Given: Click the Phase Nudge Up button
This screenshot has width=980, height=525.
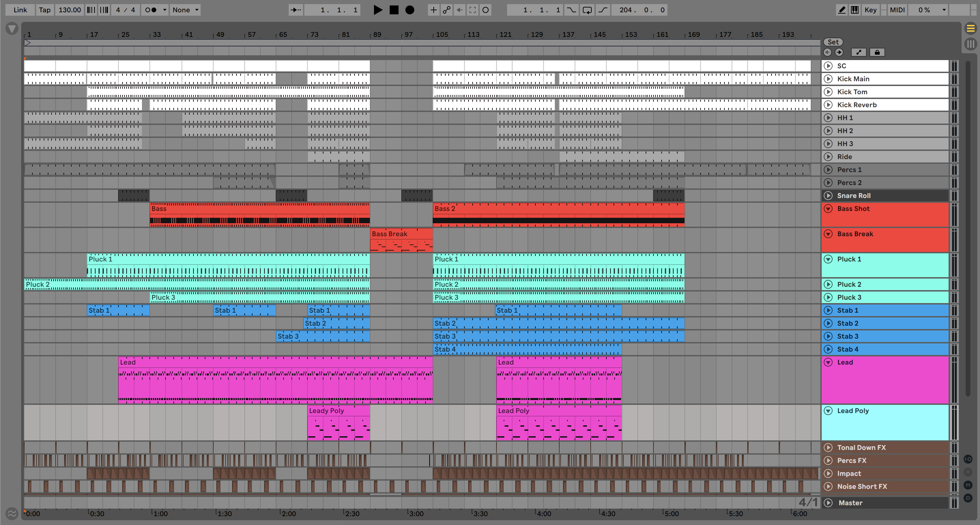Looking at the screenshot, I should pyautogui.click(x=104, y=10).
